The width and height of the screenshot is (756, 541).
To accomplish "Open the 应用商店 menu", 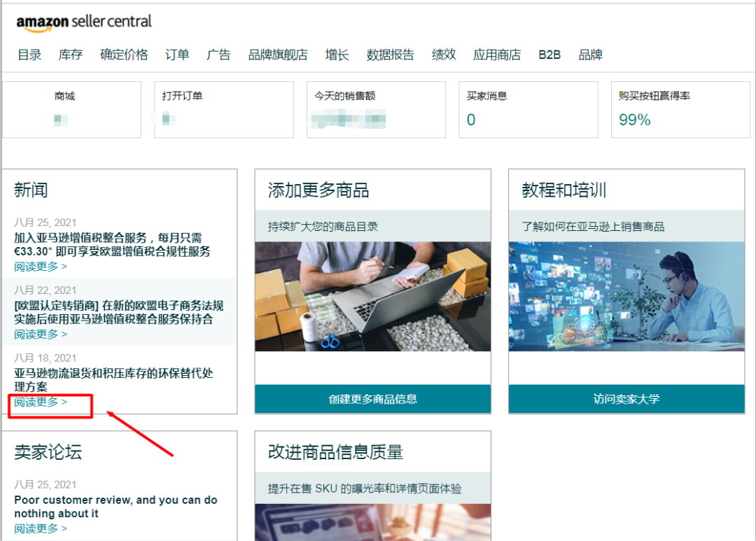I will tap(497, 55).
